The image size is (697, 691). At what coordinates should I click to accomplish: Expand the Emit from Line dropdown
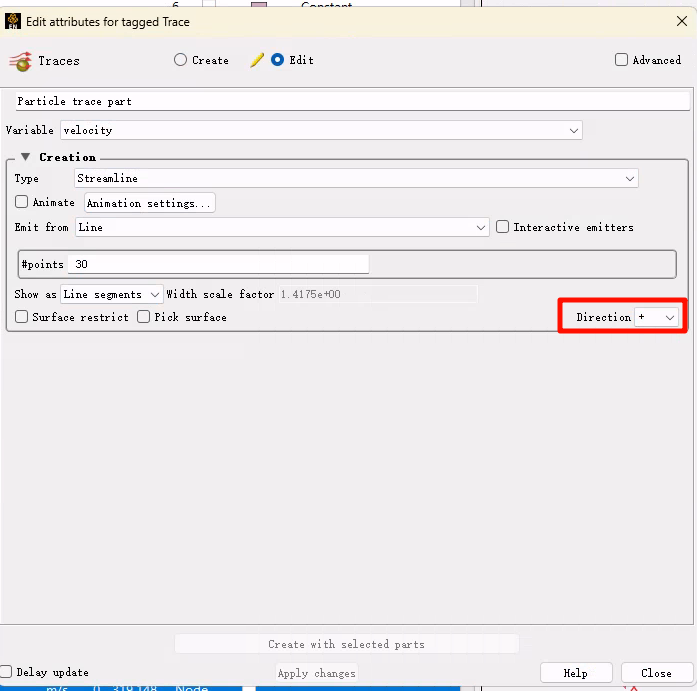[x=282, y=227]
